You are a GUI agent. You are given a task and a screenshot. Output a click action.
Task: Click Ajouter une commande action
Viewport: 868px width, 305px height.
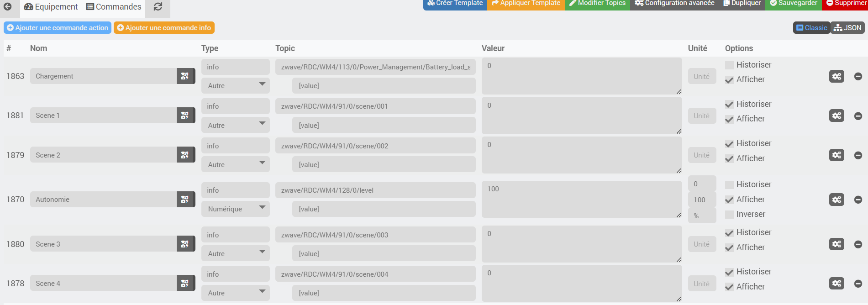click(58, 28)
